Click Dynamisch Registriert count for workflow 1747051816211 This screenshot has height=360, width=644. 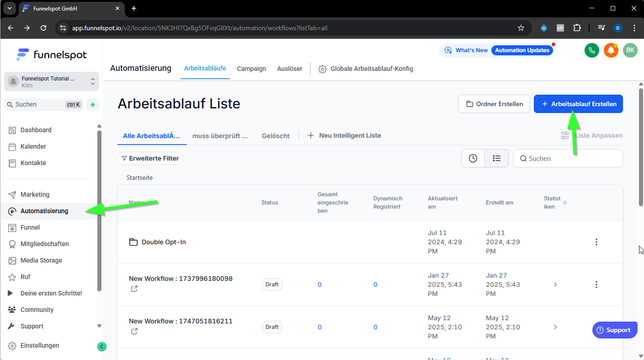pos(375,327)
